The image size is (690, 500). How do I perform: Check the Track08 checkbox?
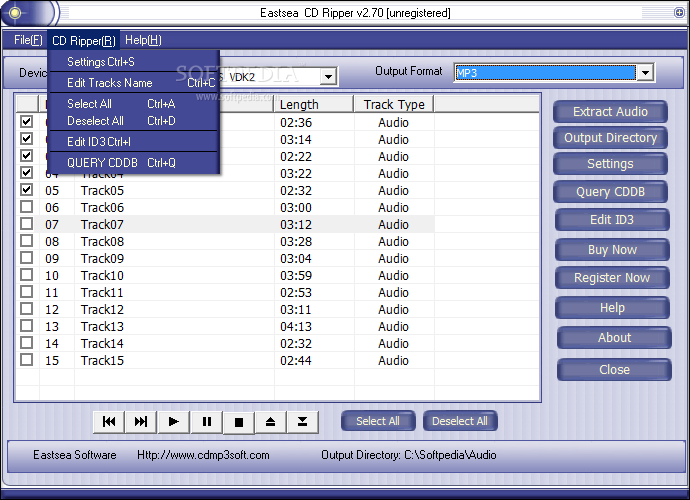26,241
